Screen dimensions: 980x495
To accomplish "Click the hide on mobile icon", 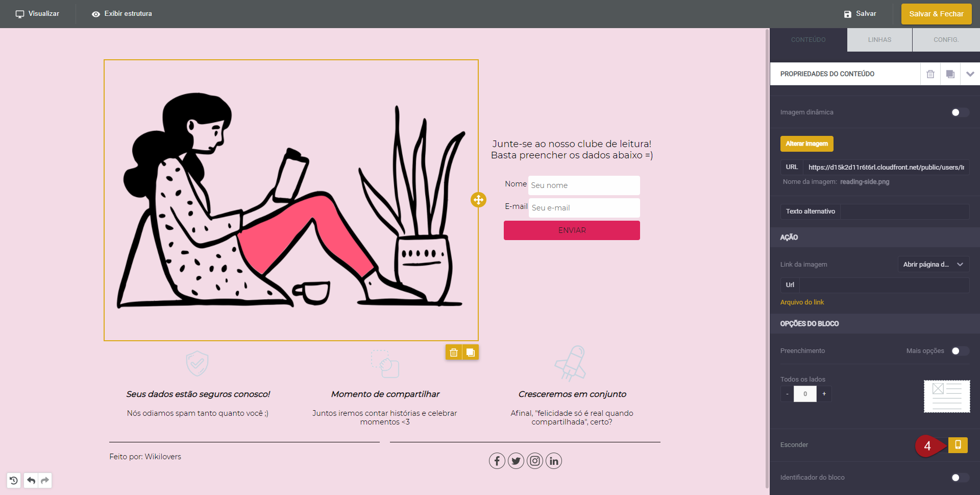I will pyautogui.click(x=958, y=445).
